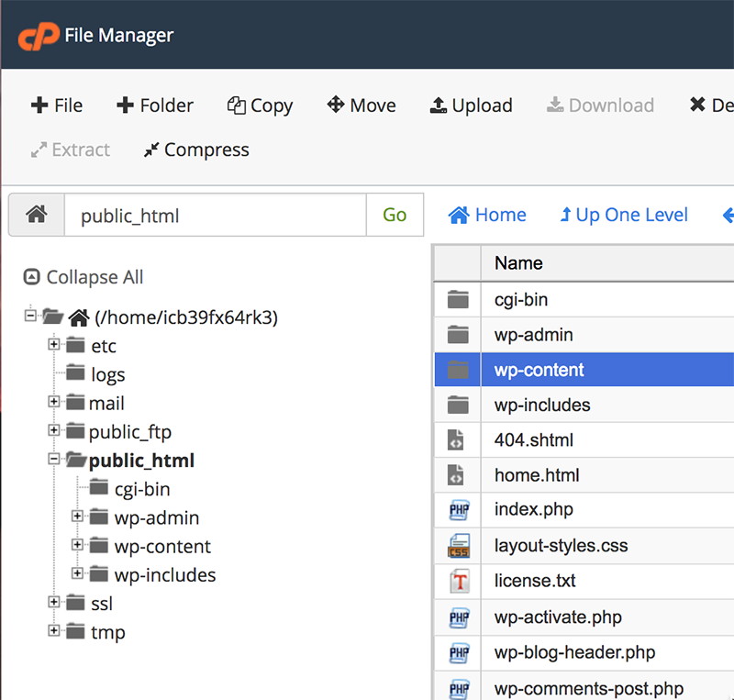Expand the tmp folder in tree

pos(54,630)
